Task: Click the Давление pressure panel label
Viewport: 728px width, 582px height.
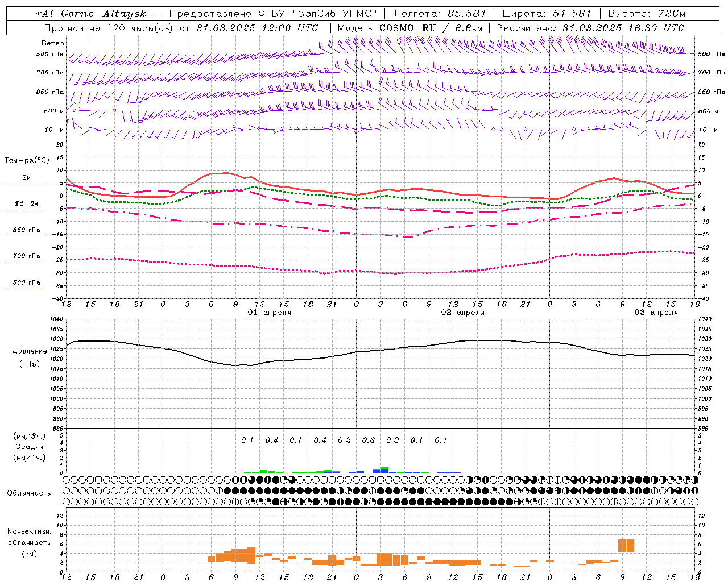Action: pyautogui.click(x=30, y=351)
